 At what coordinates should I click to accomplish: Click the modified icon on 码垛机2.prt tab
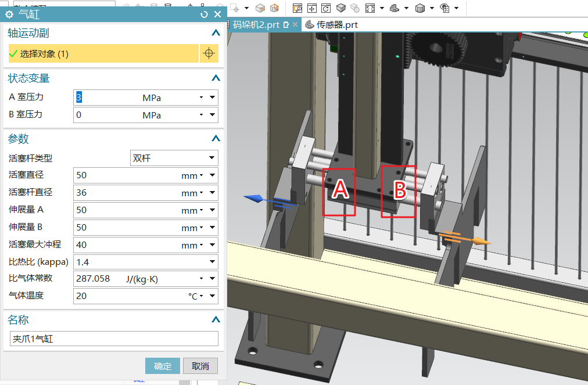coord(286,25)
